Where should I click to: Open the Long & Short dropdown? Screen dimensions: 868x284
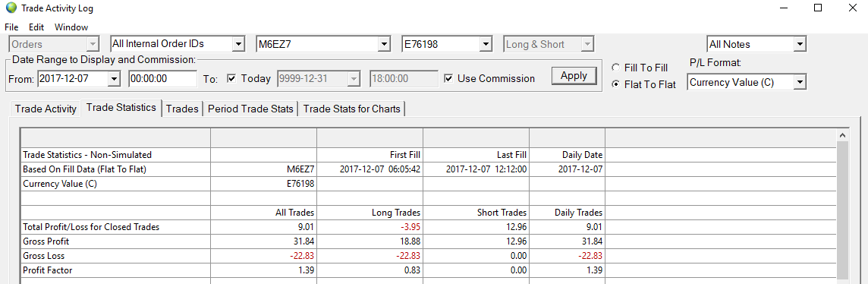(587, 44)
